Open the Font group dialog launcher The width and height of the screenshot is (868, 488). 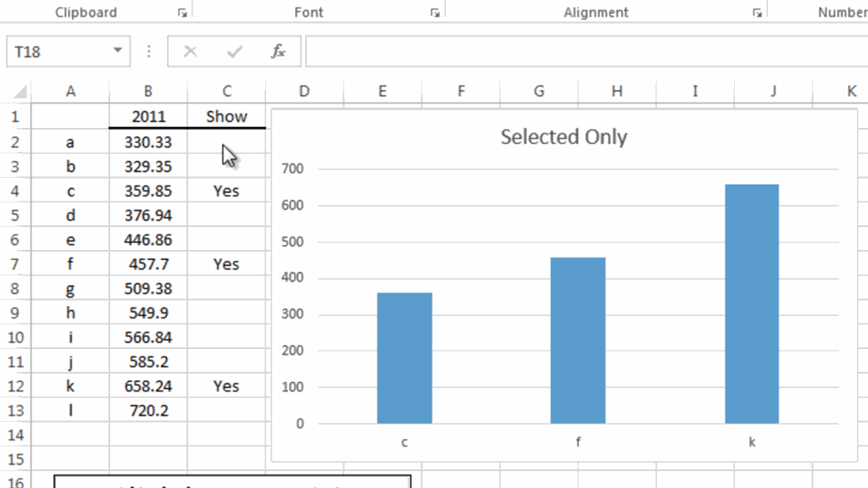tap(435, 13)
